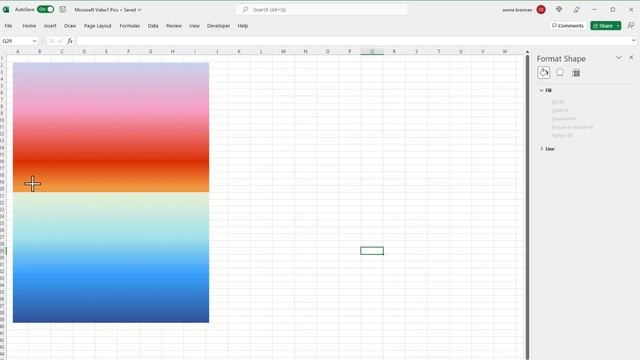Click the Save icon in the title bar

(62, 9)
